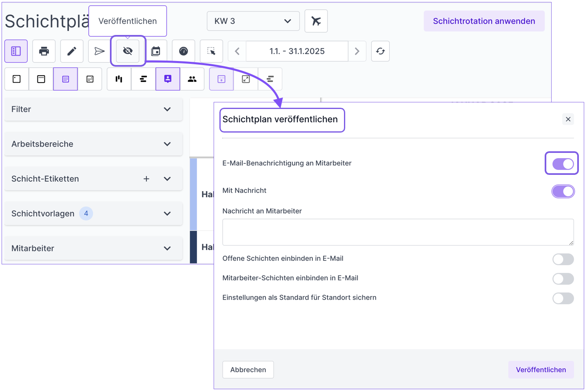Viewport: 587px width, 392px height.
Task: Click the 'Schichtplan veröffentlichen' dialog title
Action: click(280, 119)
